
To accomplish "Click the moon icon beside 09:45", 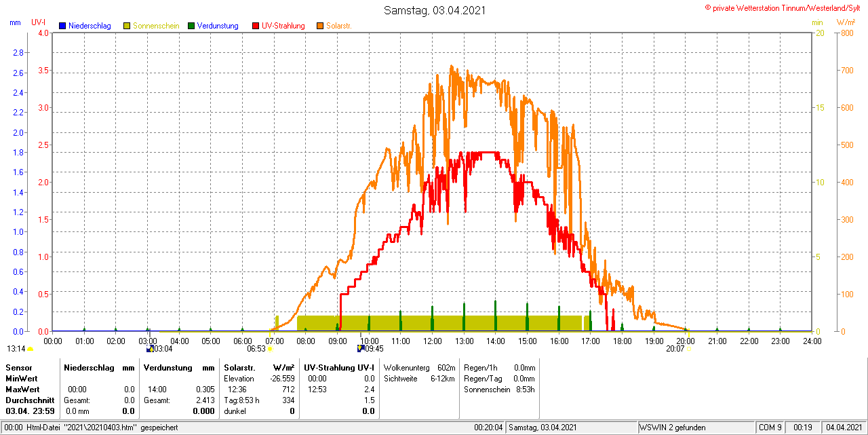I will [x=361, y=349].
